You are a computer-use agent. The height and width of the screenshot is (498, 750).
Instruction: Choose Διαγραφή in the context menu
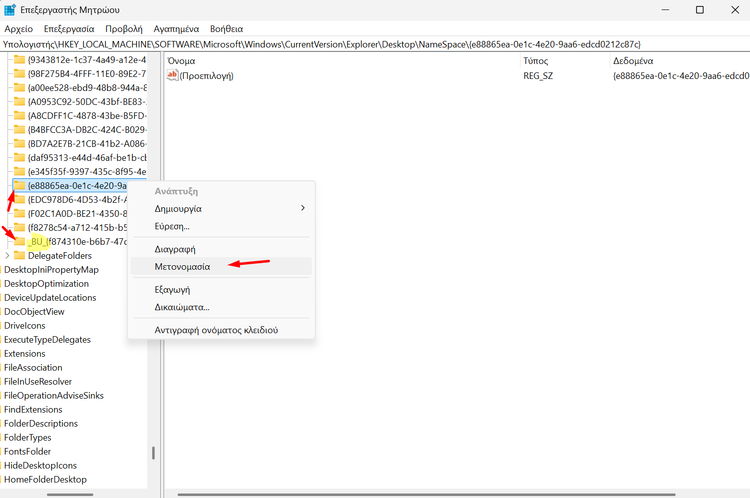174,248
